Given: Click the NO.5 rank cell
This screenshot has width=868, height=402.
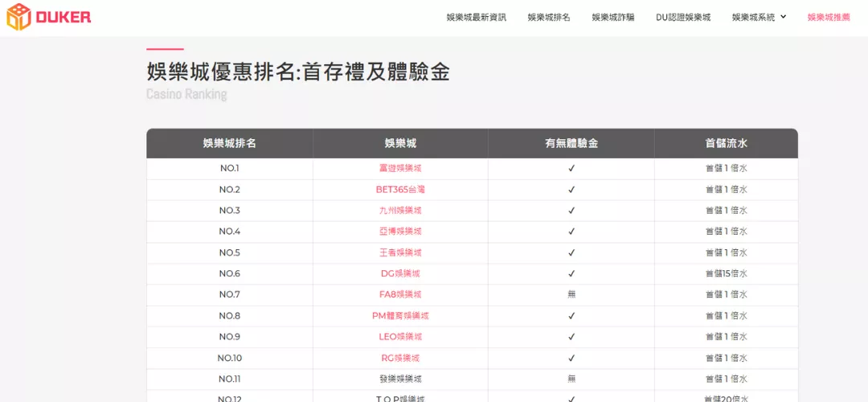Looking at the screenshot, I should 229,252.
